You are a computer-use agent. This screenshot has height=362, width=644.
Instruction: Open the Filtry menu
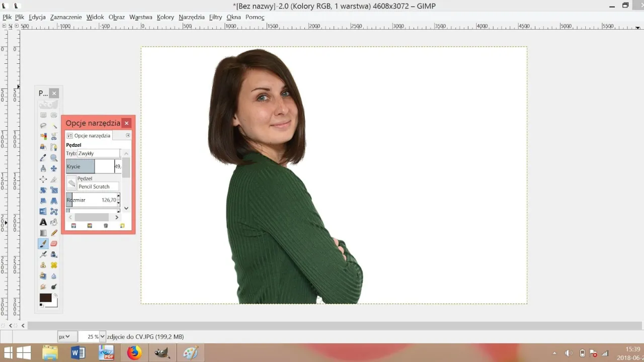[215, 17]
